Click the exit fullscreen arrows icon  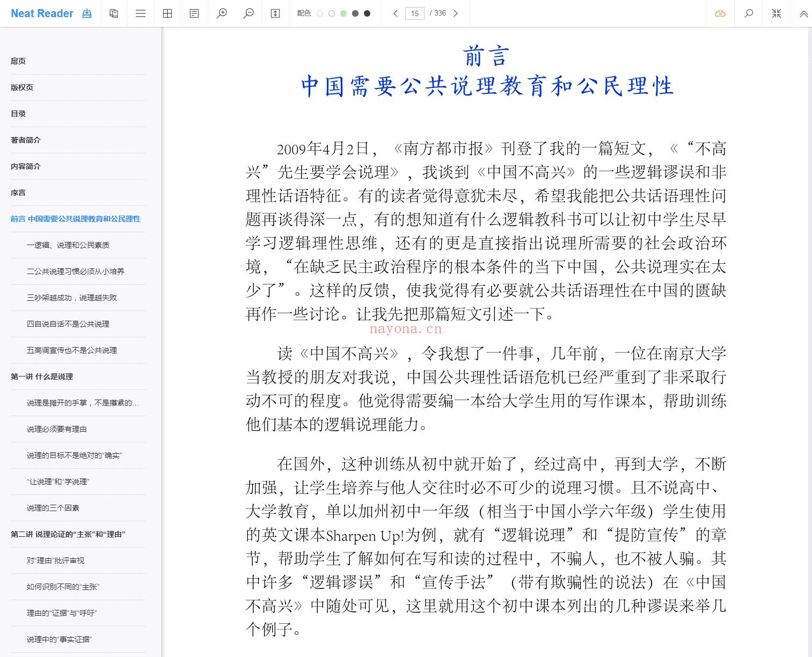click(777, 13)
